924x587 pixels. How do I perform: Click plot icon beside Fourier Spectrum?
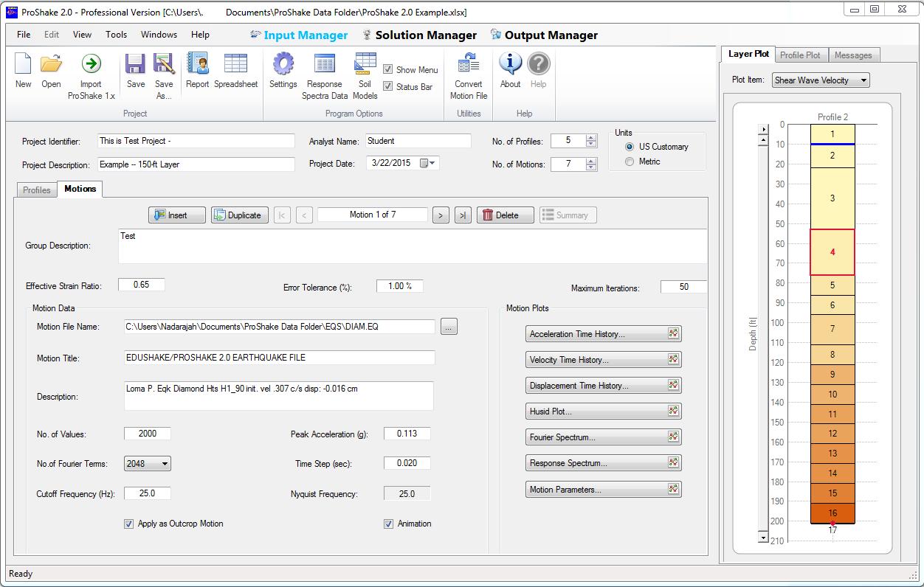673,437
